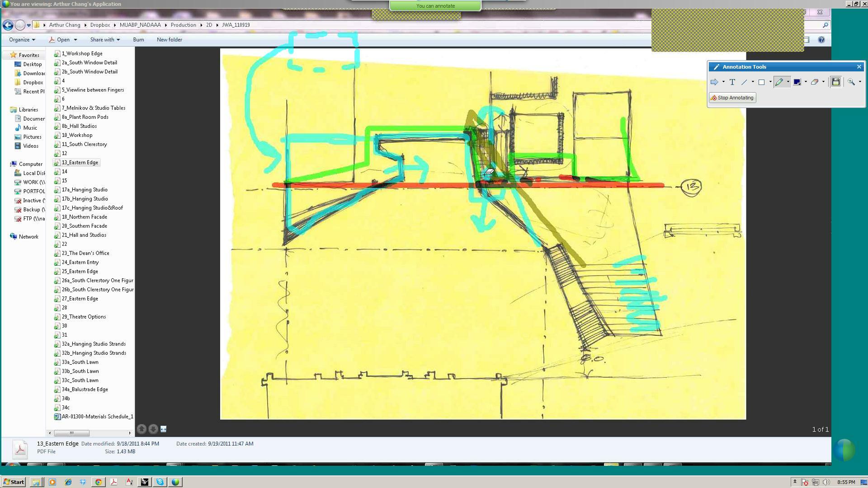Click New folder in the toolbar

pos(170,40)
